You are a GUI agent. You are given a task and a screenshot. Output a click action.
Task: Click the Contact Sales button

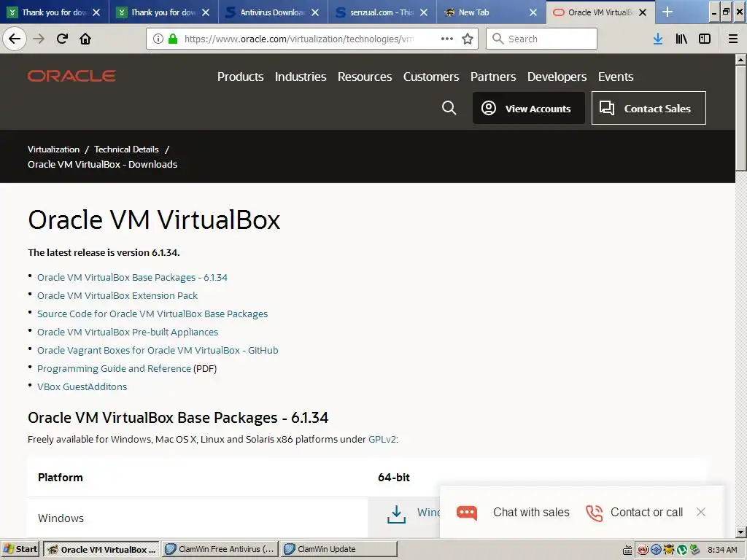649,108
